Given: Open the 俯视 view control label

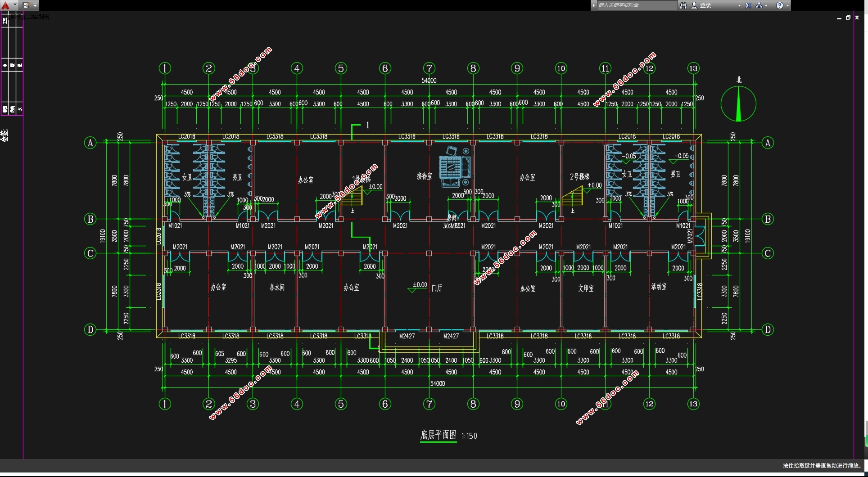Looking at the screenshot, I should 16,17.
